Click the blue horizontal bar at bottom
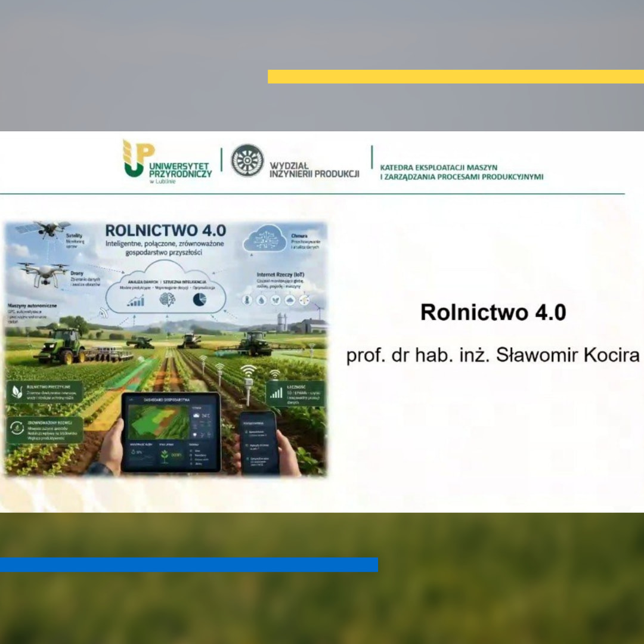Viewport: 644px width, 644px height. click(x=188, y=565)
